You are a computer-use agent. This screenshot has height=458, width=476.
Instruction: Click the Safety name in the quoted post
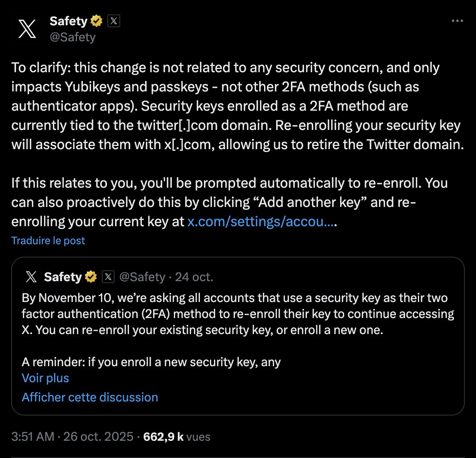coord(63,277)
